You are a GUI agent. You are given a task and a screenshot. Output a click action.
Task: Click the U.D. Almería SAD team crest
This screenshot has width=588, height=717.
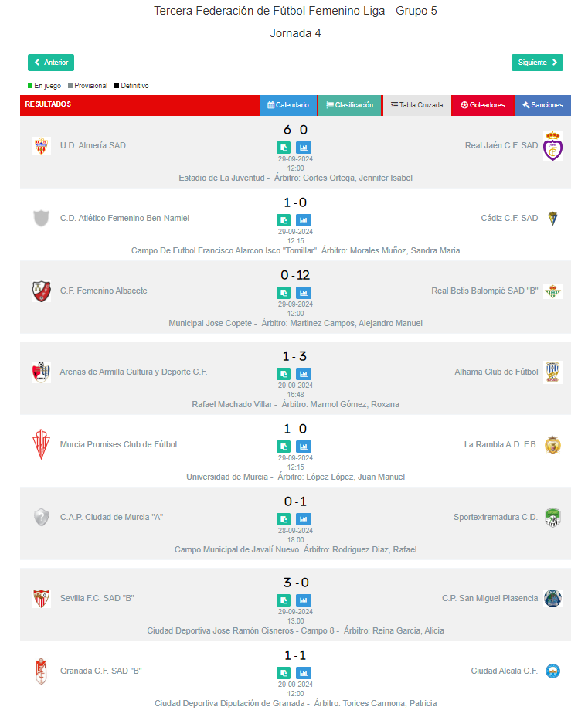[41, 146]
